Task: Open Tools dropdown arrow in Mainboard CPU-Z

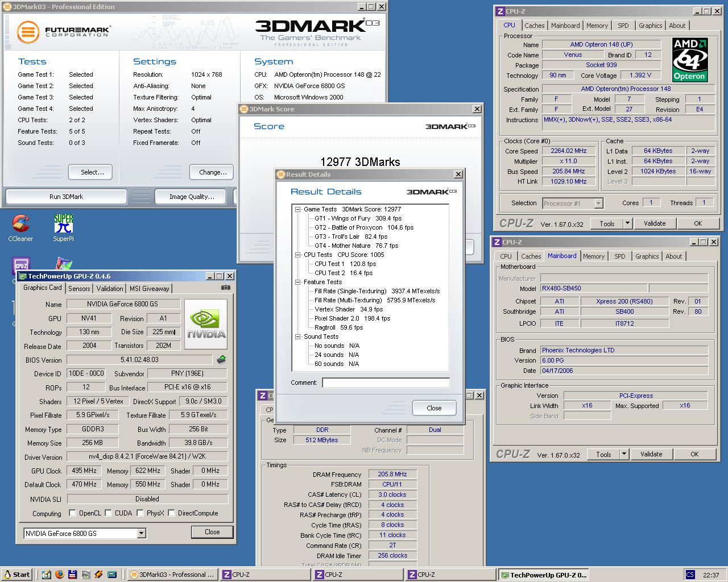Action: 624,454
